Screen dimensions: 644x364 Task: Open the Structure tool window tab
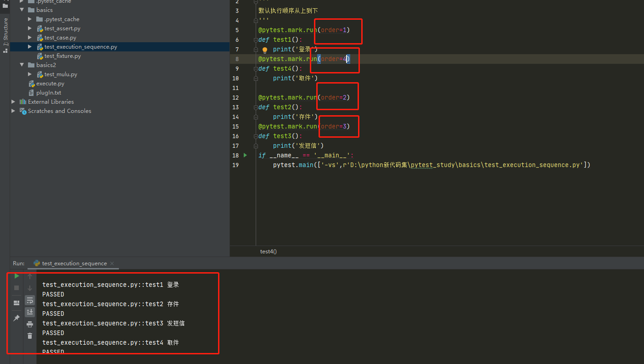[x=5, y=35]
